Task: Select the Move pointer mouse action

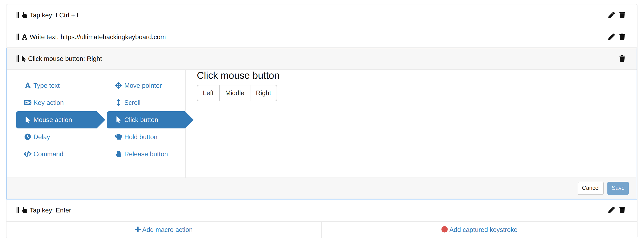Action: coord(143,85)
